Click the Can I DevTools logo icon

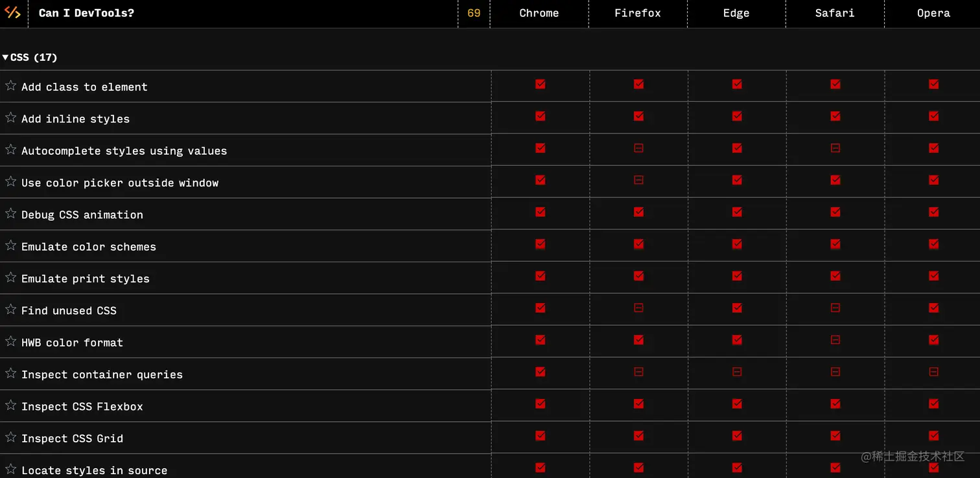pos(13,12)
